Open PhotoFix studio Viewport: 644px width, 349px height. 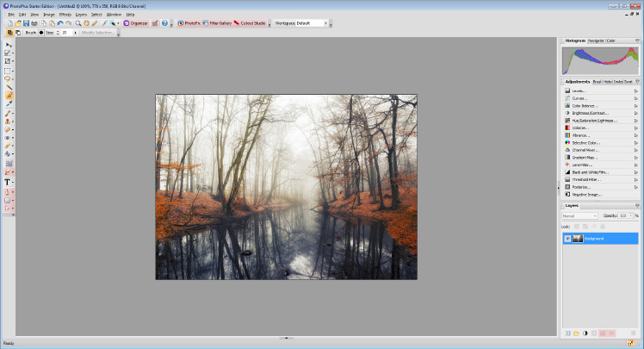click(x=189, y=23)
